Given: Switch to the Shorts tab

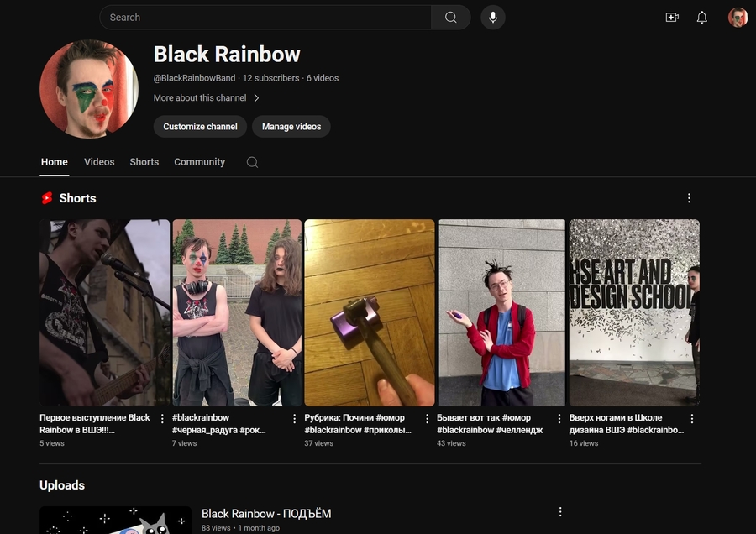Looking at the screenshot, I should (144, 162).
